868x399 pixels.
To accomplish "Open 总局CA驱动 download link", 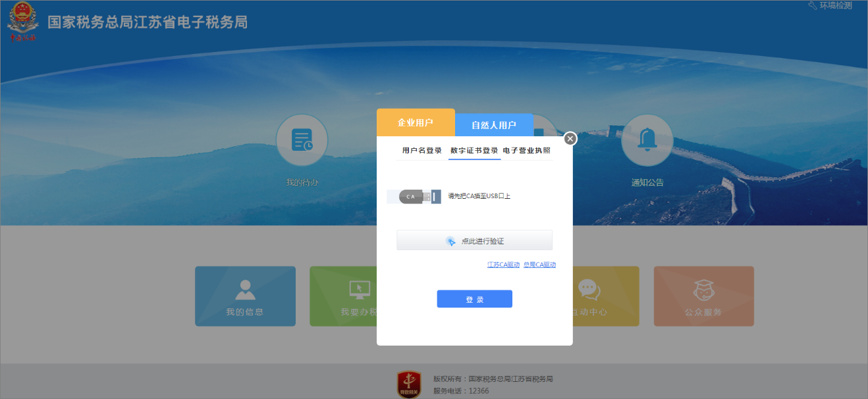I will coord(539,265).
